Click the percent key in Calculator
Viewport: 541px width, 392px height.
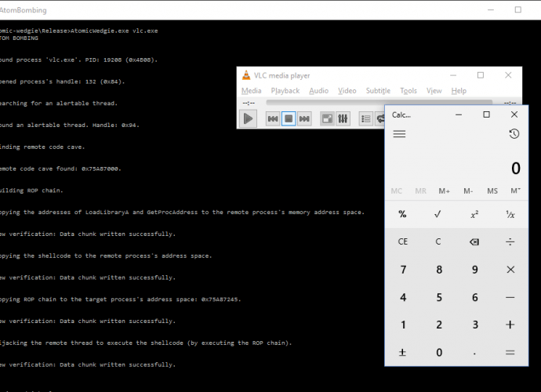coord(402,214)
